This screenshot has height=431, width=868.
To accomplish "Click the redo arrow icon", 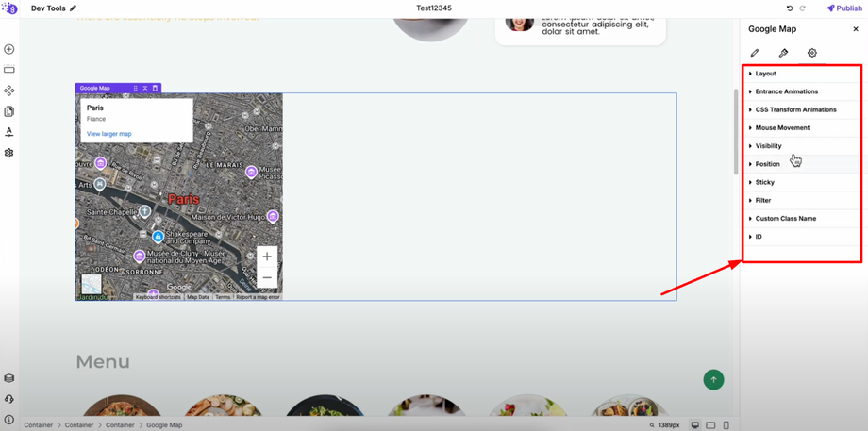I will click(x=802, y=8).
